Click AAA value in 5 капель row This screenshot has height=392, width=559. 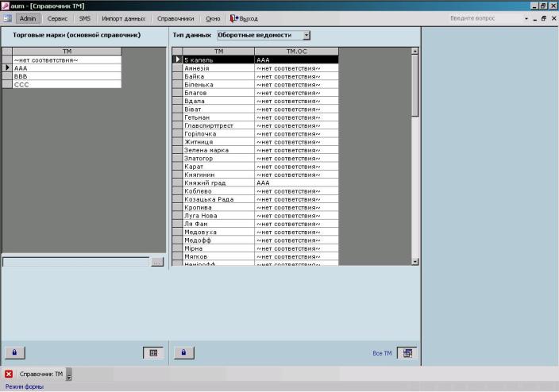[x=297, y=60]
